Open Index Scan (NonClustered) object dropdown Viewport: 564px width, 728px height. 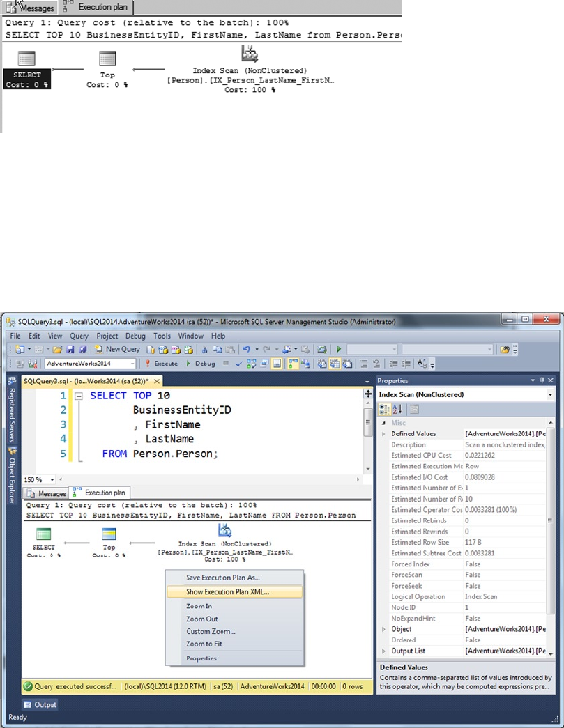pyautogui.click(x=550, y=394)
